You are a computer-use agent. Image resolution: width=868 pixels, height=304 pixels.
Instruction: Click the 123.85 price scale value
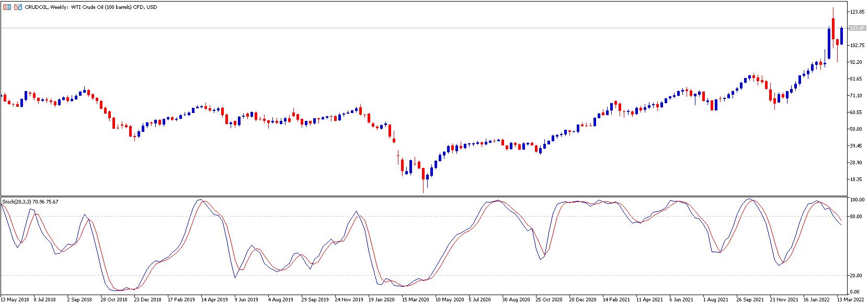[x=857, y=12]
